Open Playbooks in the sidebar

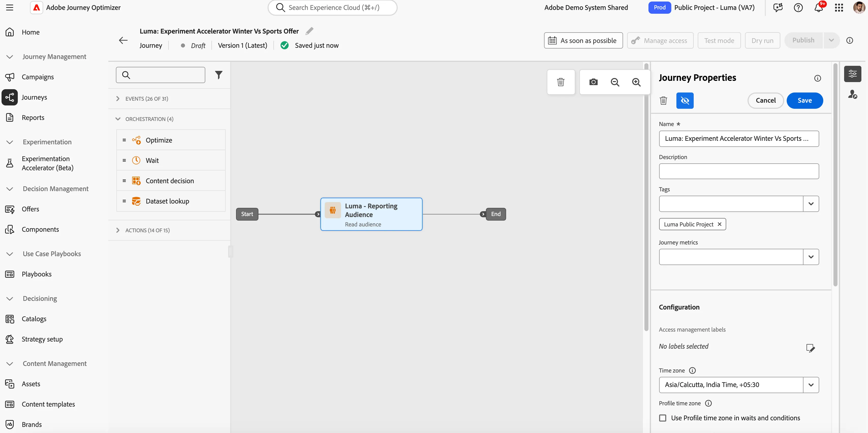tap(36, 274)
